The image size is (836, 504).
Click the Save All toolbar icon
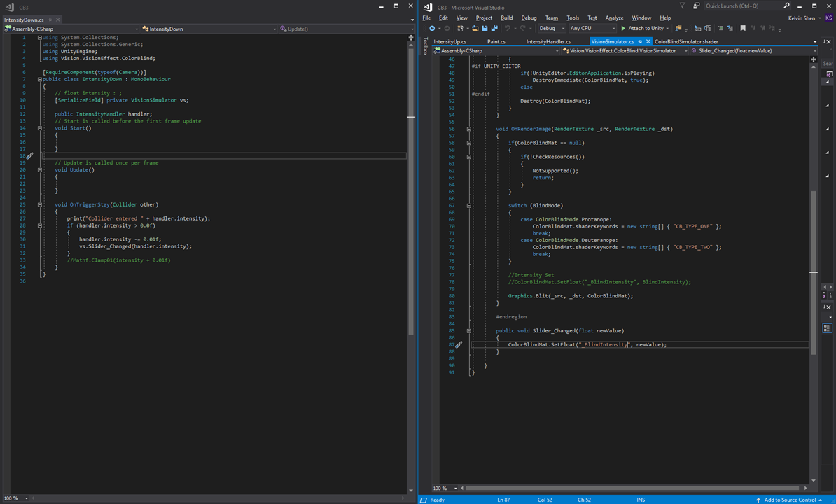[494, 29]
